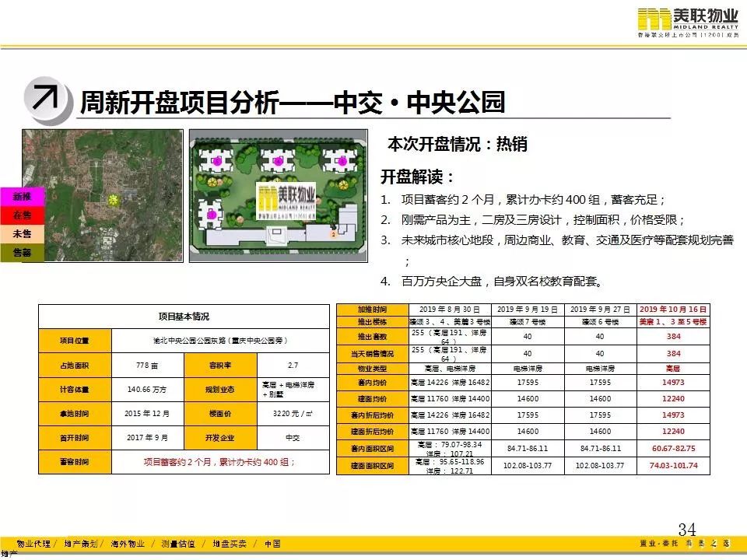This screenshot has height=560, width=747.
Task: Click the 开发企业 label cell
Action: pyautogui.click(x=220, y=438)
